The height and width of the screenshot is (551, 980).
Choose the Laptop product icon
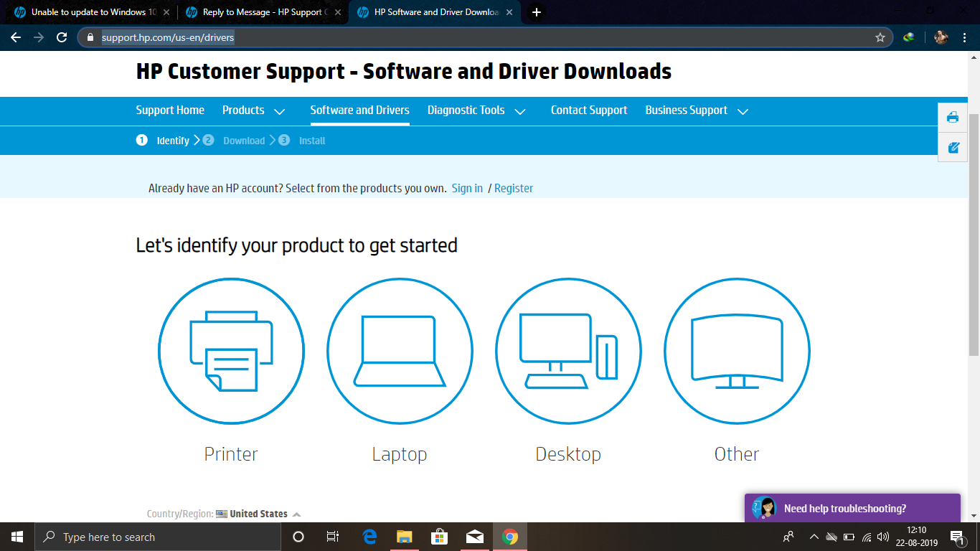(400, 352)
